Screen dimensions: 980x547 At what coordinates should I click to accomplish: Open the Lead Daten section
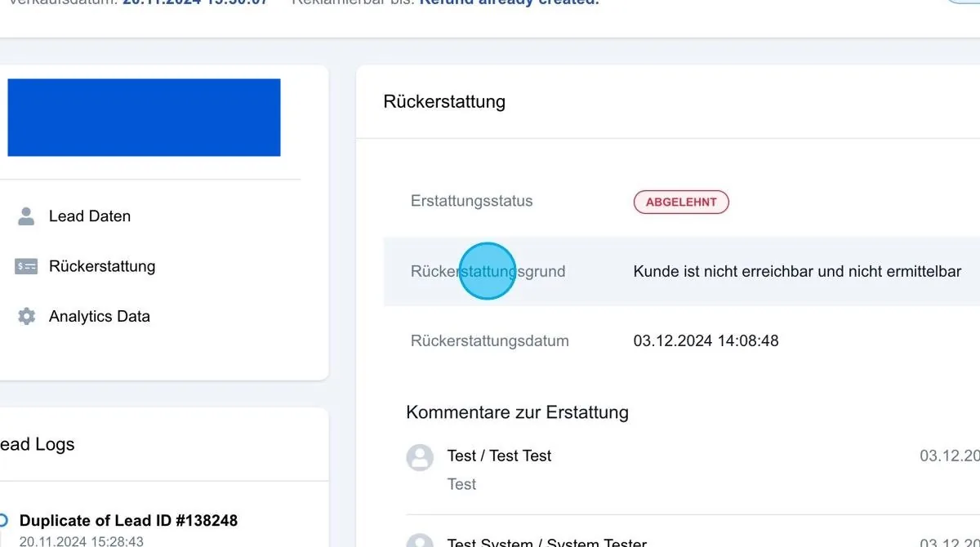pyautogui.click(x=90, y=216)
